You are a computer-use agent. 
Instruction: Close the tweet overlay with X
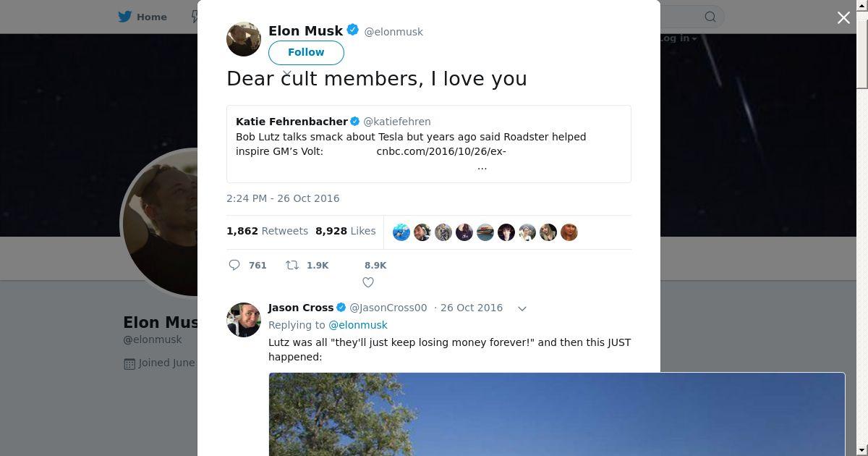click(x=843, y=17)
